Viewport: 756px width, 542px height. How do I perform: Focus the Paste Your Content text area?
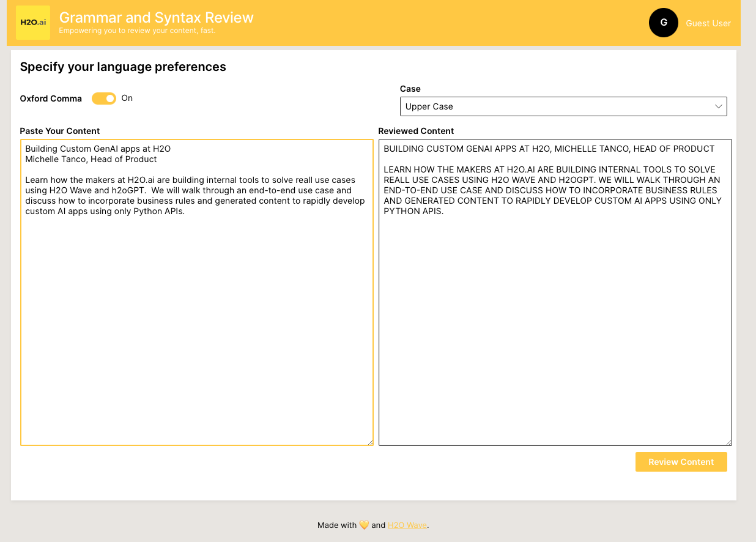point(197,292)
